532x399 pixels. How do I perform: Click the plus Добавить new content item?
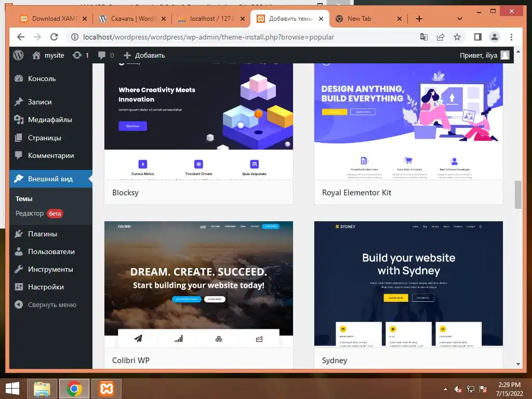(144, 55)
